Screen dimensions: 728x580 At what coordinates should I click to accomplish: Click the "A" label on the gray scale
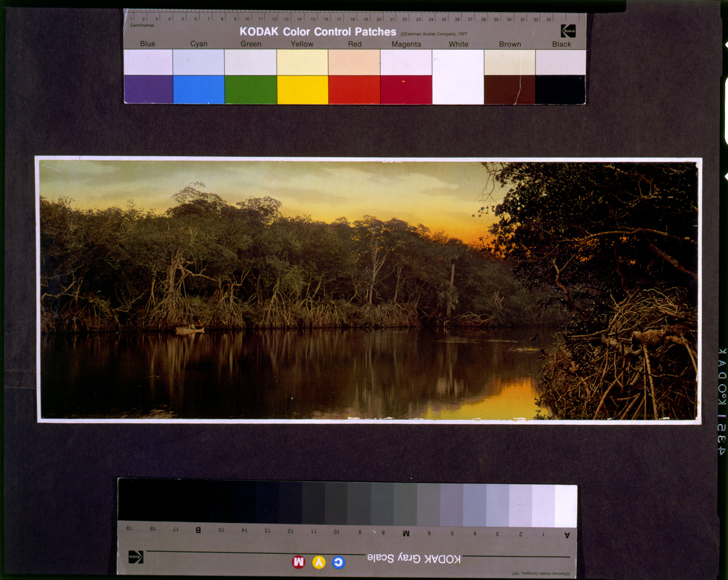pyautogui.click(x=567, y=535)
